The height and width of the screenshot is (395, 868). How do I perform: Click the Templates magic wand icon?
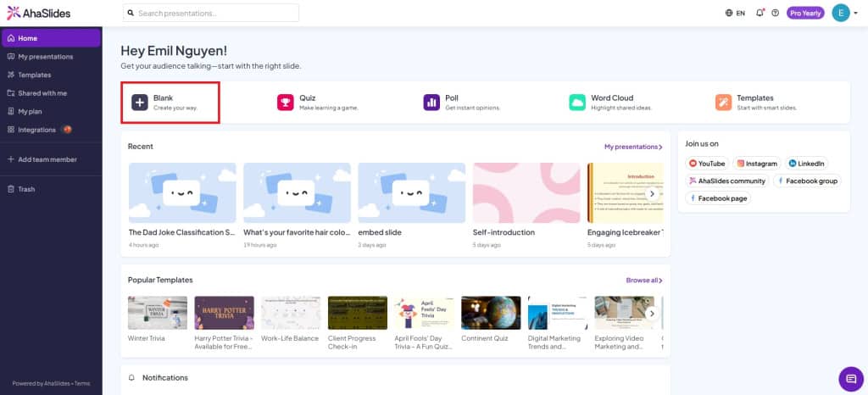[723, 103]
